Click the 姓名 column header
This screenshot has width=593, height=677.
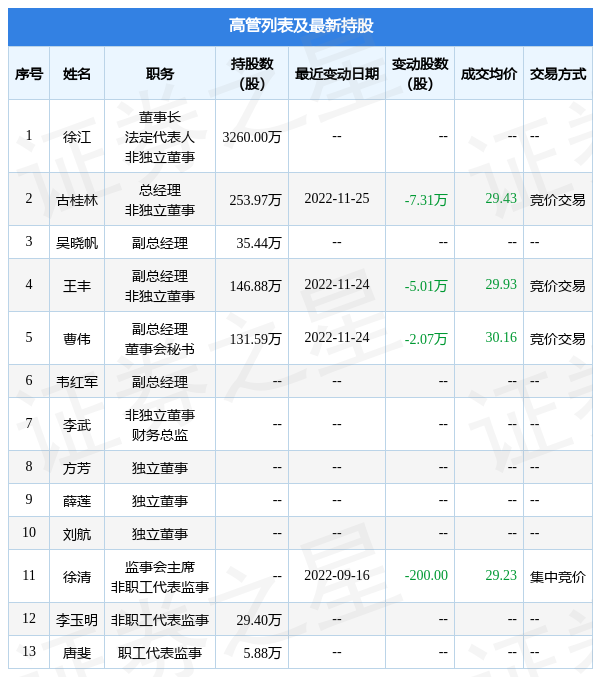point(77,74)
